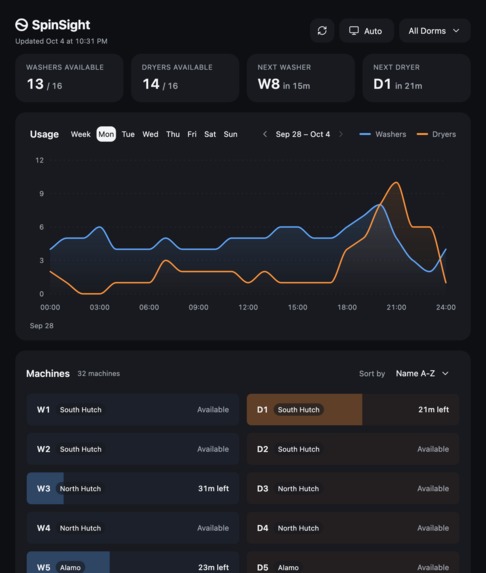Click the W3 washer progress bar
Image resolution: width=486 pixels, height=573 pixels.
pyautogui.click(x=45, y=489)
